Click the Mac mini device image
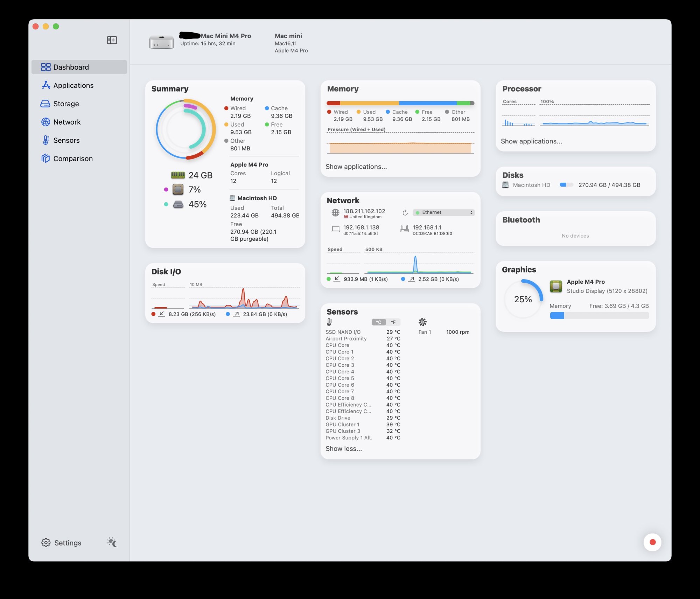Image resolution: width=700 pixels, height=599 pixels. [x=161, y=42]
